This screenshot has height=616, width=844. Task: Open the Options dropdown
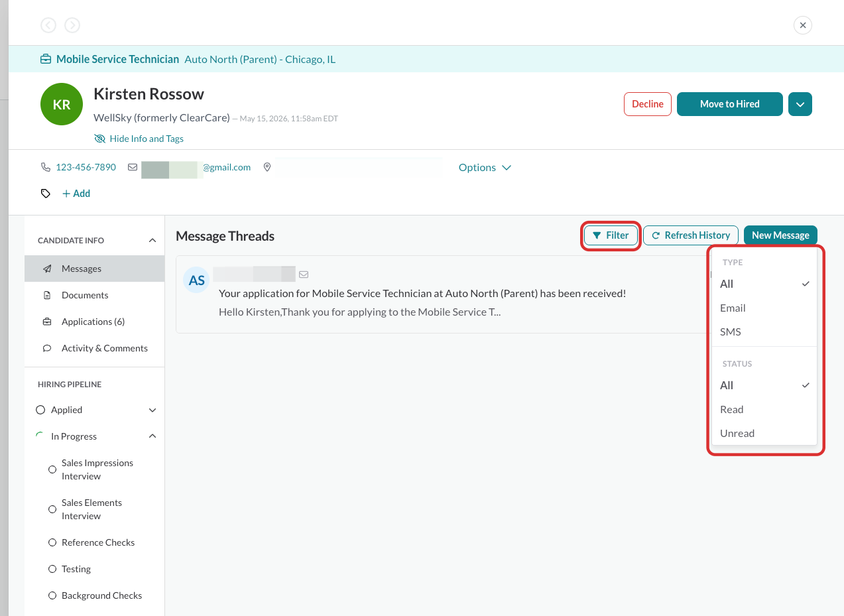[485, 167]
